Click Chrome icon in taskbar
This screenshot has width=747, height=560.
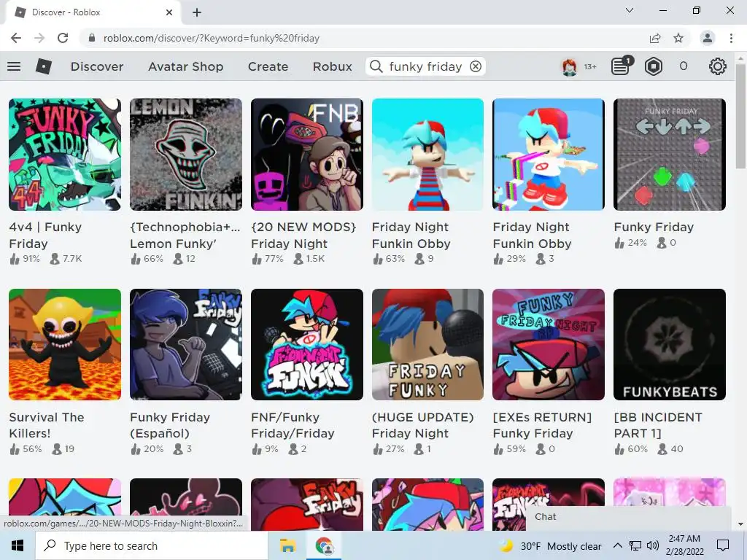324,545
